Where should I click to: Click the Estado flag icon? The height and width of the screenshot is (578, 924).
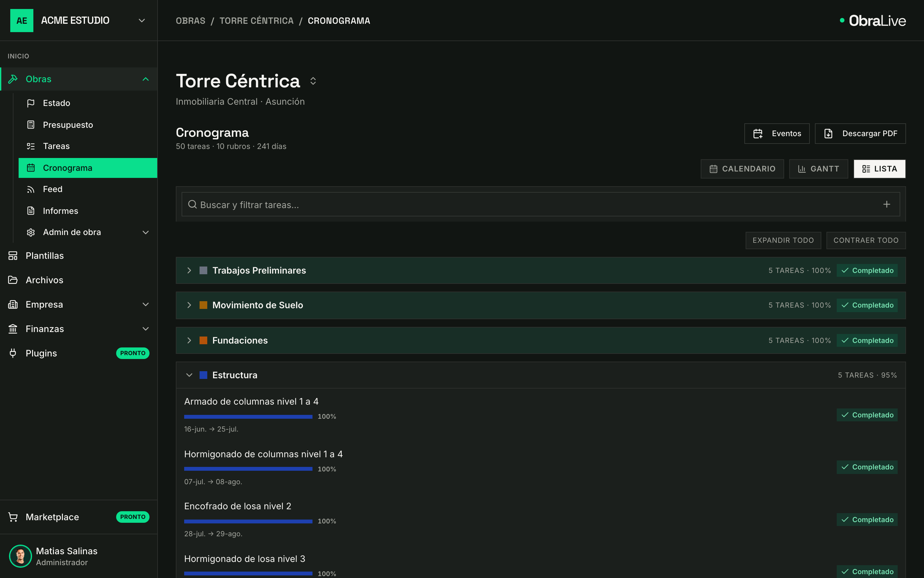click(x=31, y=103)
